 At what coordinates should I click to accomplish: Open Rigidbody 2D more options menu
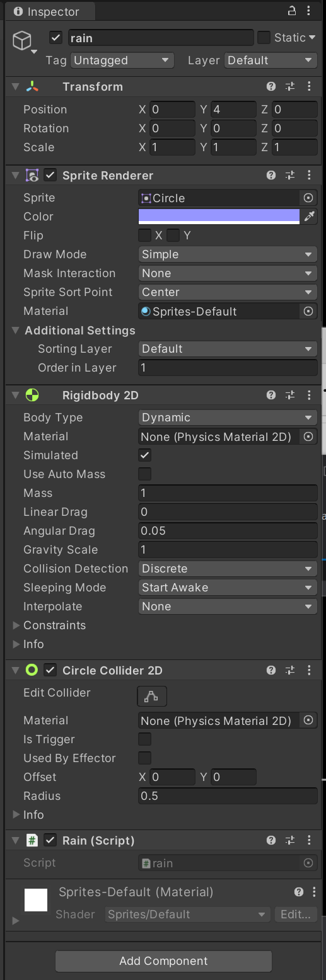pos(309,396)
